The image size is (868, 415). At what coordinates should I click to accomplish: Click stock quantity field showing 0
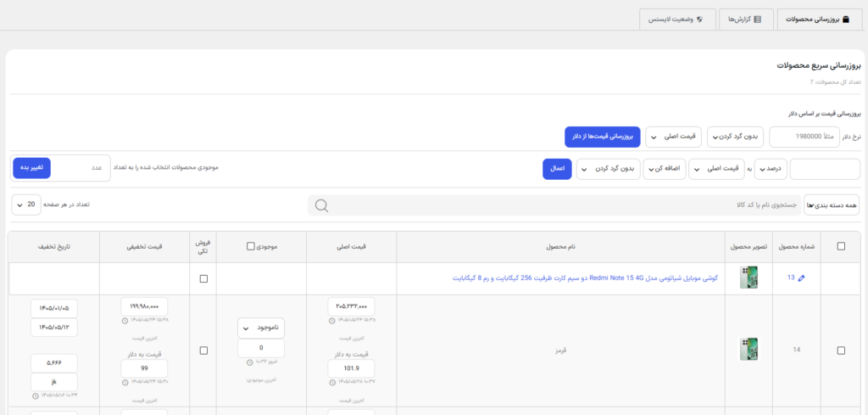point(261,349)
